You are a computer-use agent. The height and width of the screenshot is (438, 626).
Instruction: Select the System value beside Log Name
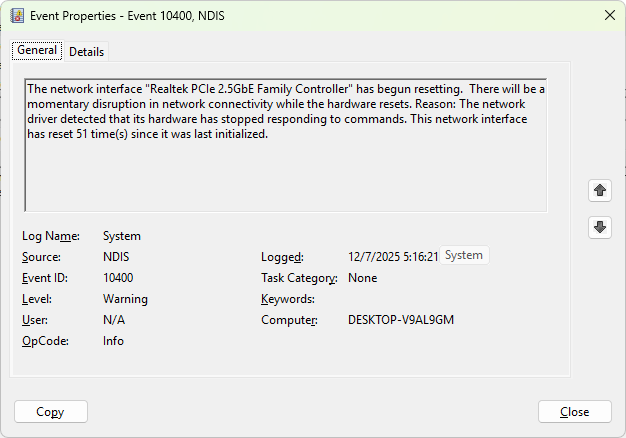point(122,236)
